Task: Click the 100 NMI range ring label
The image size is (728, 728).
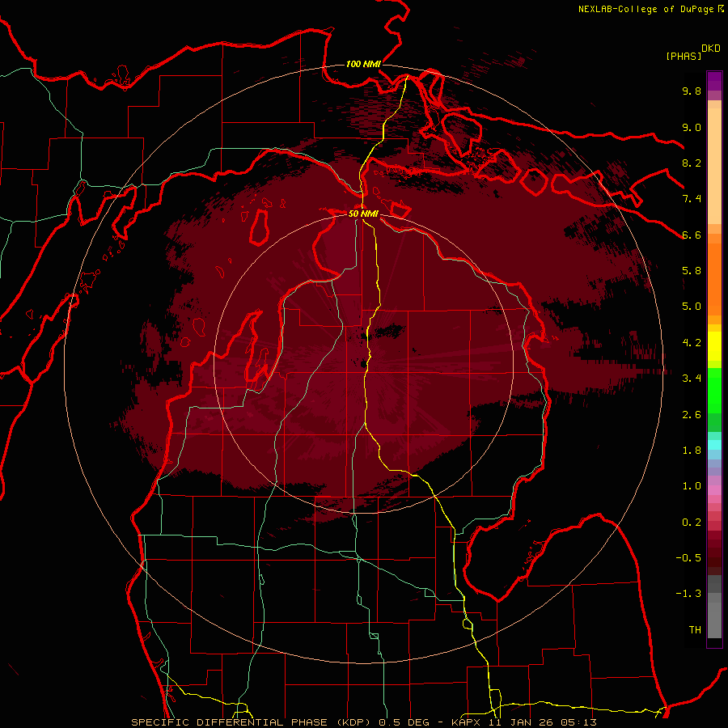Action: click(x=363, y=64)
